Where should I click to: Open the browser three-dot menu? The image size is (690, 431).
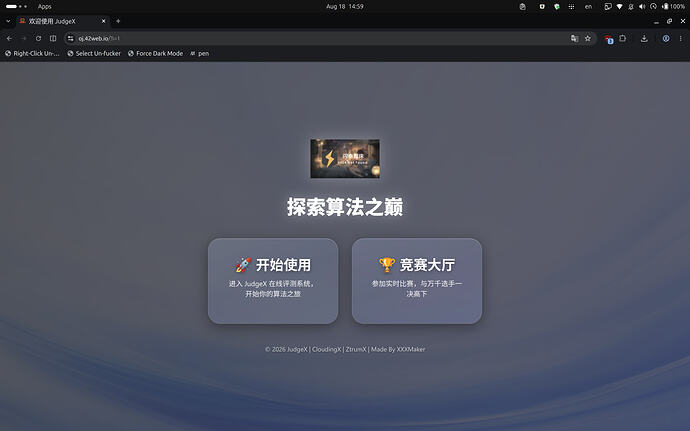680,38
